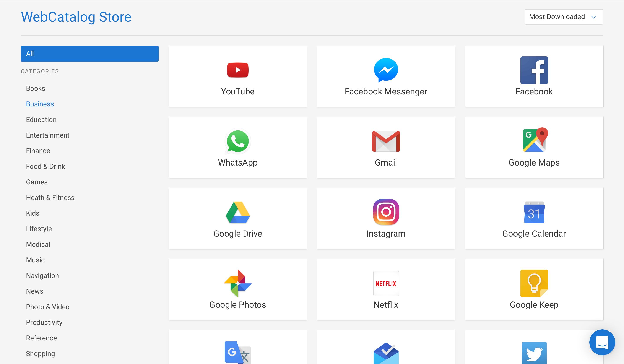Open the Most Downloaded sort dropdown
This screenshot has width=624, height=364.
pyautogui.click(x=564, y=17)
